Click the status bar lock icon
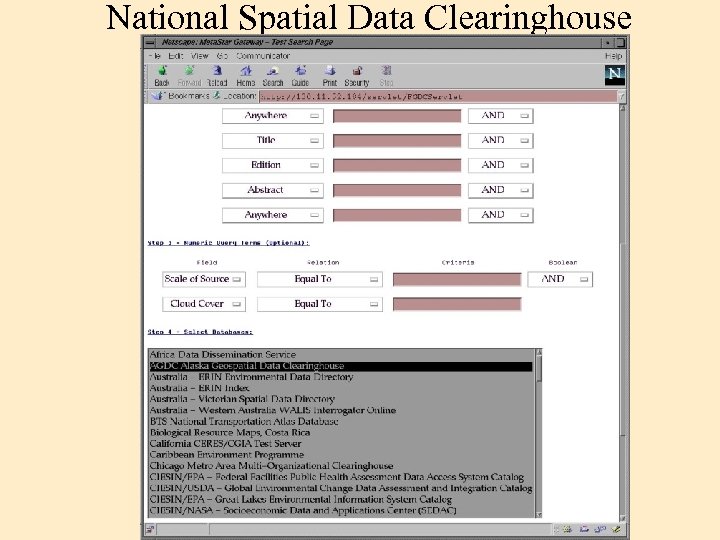This screenshot has width=720, height=540. [151, 529]
